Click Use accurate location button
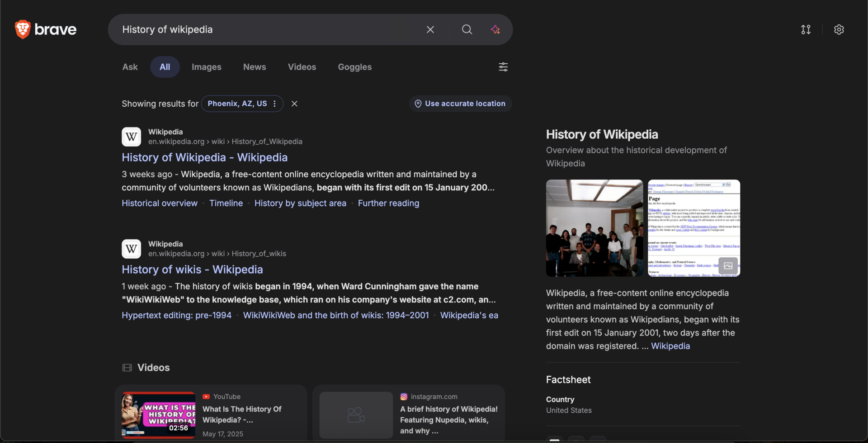 [460, 104]
